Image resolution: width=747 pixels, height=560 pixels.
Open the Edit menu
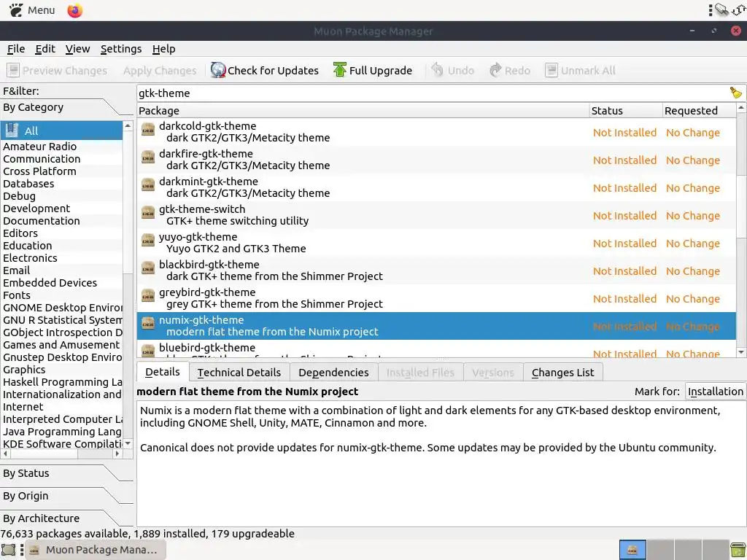(x=45, y=49)
